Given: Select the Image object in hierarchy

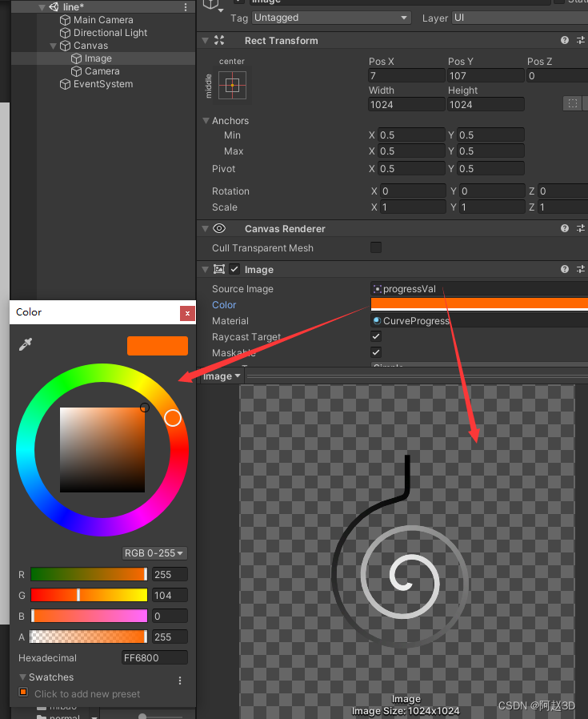Looking at the screenshot, I should pos(98,58).
